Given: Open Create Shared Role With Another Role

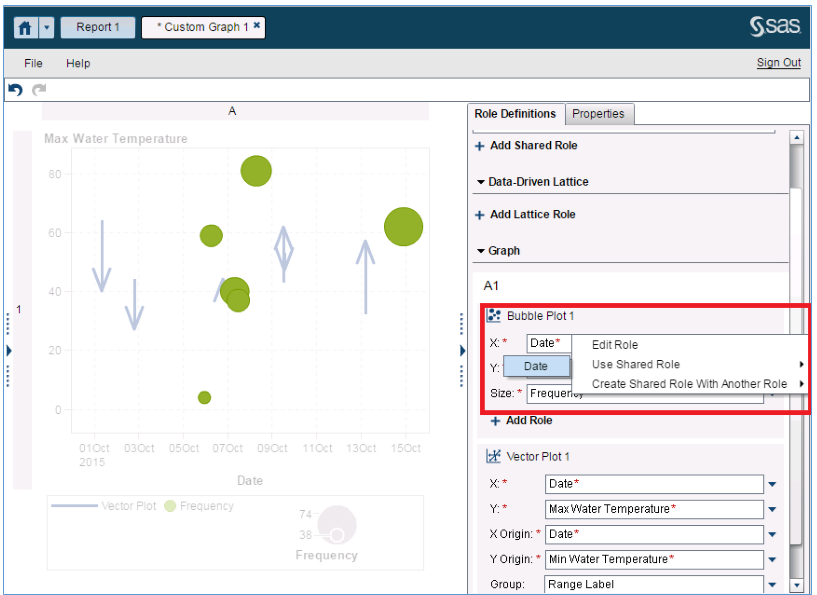Looking at the screenshot, I should 691,384.
